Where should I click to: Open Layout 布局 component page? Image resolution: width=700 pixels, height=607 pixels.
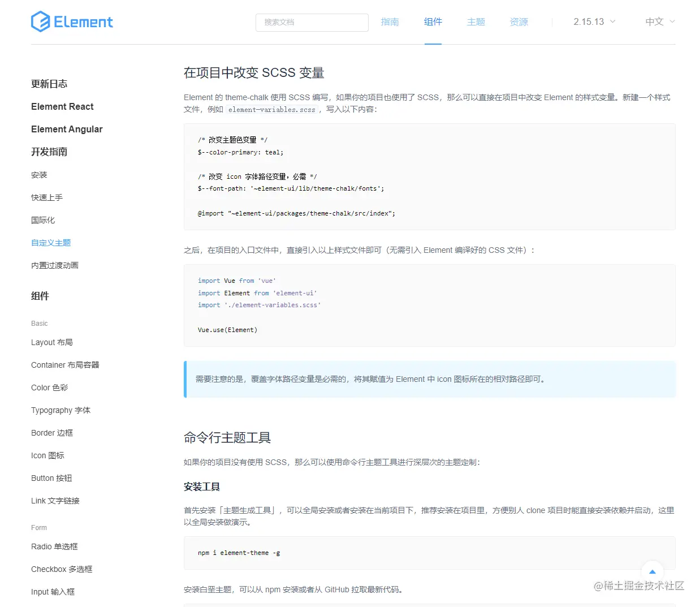[x=52, y=342]
